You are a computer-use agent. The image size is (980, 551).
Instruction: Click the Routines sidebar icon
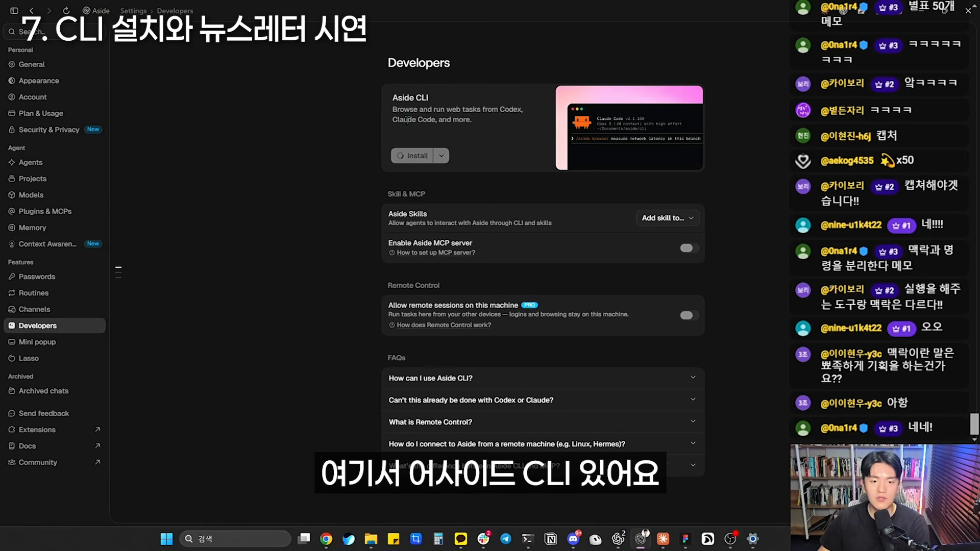[x=12, y=293]
